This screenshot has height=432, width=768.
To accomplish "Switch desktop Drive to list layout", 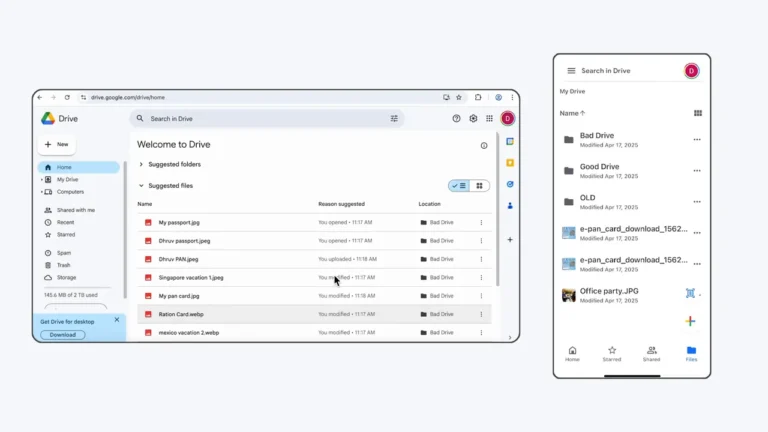I will point(459,186).
